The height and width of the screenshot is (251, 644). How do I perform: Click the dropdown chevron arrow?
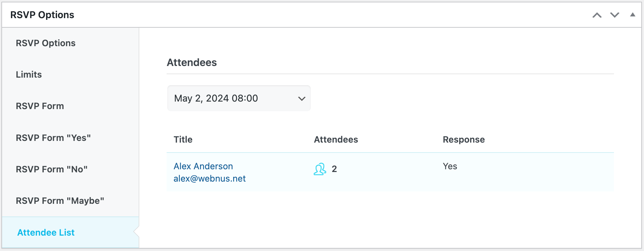tap(302, 99)
